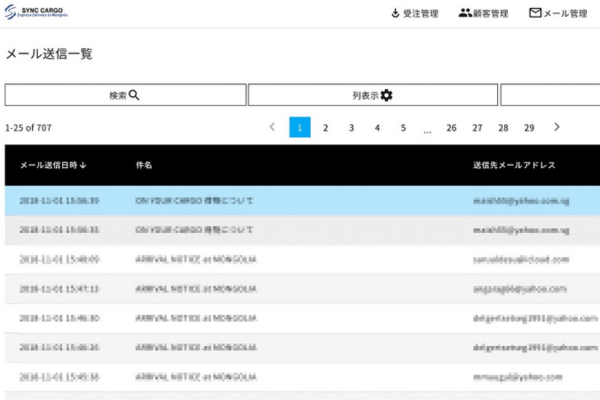Viewport: 600px width, 400px height.
Task: Click the gear icon beside 列表示
Action: (387, 95)
